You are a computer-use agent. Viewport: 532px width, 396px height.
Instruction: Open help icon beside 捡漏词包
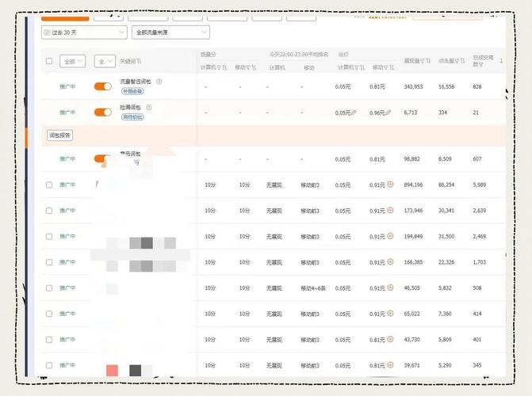pos(148,108)
